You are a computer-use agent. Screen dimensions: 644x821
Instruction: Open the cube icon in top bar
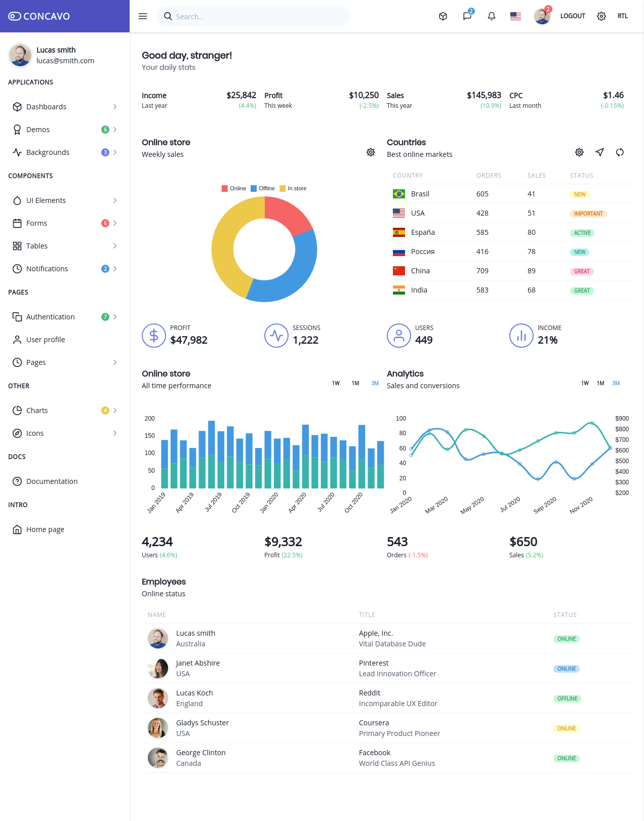[443, 16]
